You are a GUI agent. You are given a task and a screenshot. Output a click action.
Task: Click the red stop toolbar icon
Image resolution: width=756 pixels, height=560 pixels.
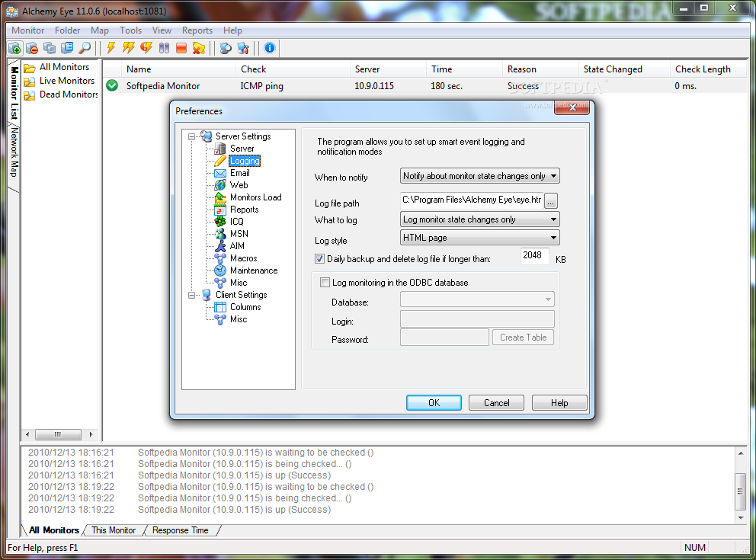tap(181, 48)
